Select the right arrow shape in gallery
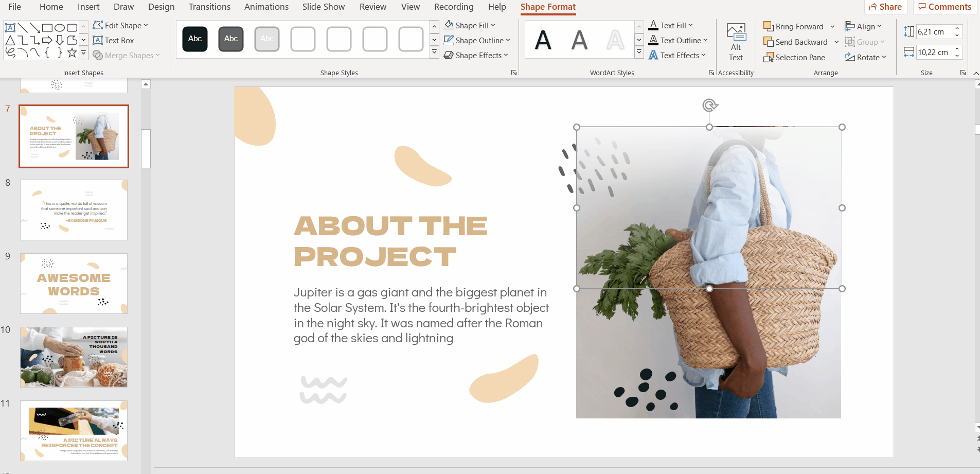 47,40
